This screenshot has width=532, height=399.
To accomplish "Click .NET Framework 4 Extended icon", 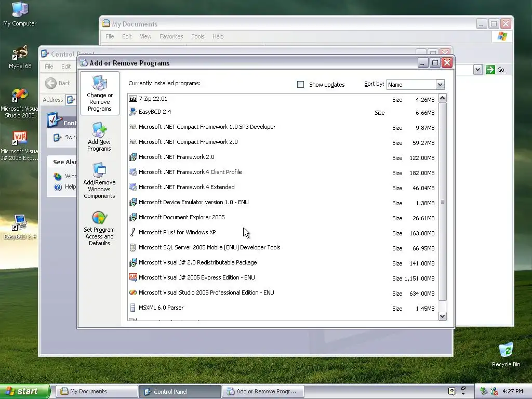I will [133, 187].
